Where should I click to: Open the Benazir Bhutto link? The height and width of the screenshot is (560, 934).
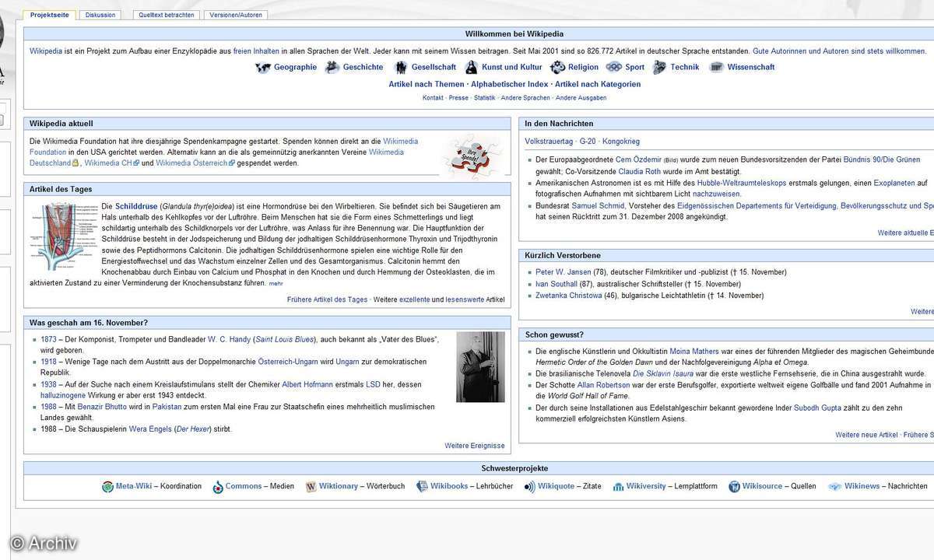[x=102, y=407]
